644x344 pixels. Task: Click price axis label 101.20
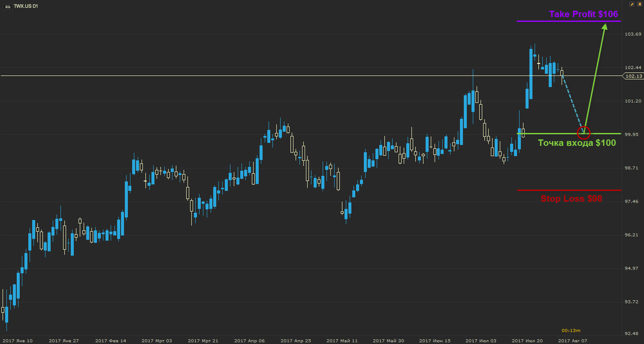pyautogui.click(x=633, y=101)
